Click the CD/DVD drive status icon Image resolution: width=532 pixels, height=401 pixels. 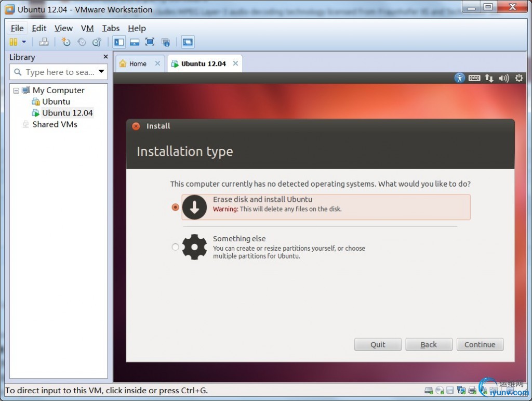[440, 391]
